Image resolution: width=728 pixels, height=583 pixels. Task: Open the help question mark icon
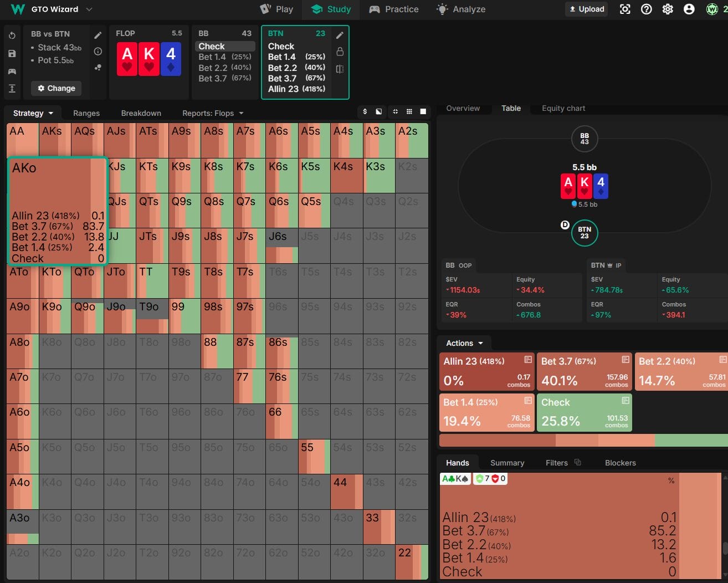[646, 9]
